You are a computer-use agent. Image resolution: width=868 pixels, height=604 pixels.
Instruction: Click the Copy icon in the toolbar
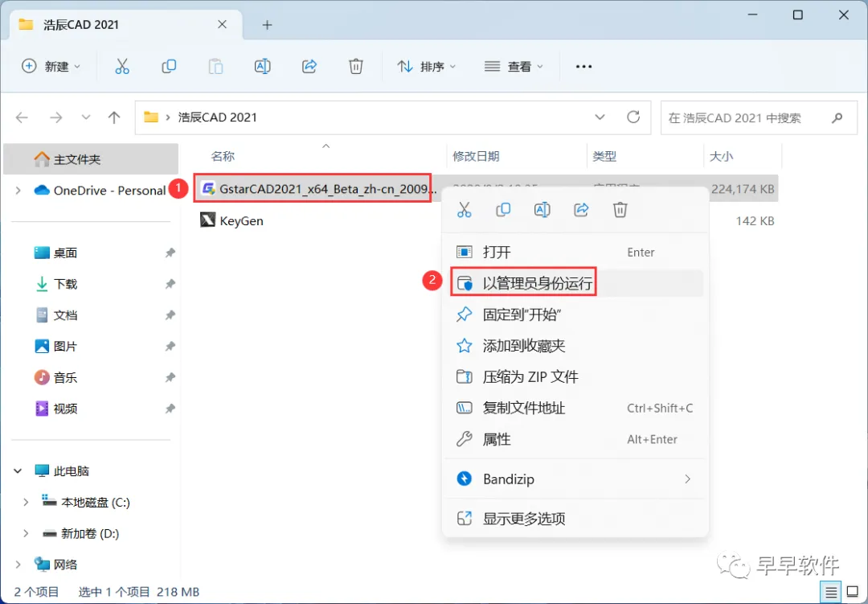click(169, 67)
